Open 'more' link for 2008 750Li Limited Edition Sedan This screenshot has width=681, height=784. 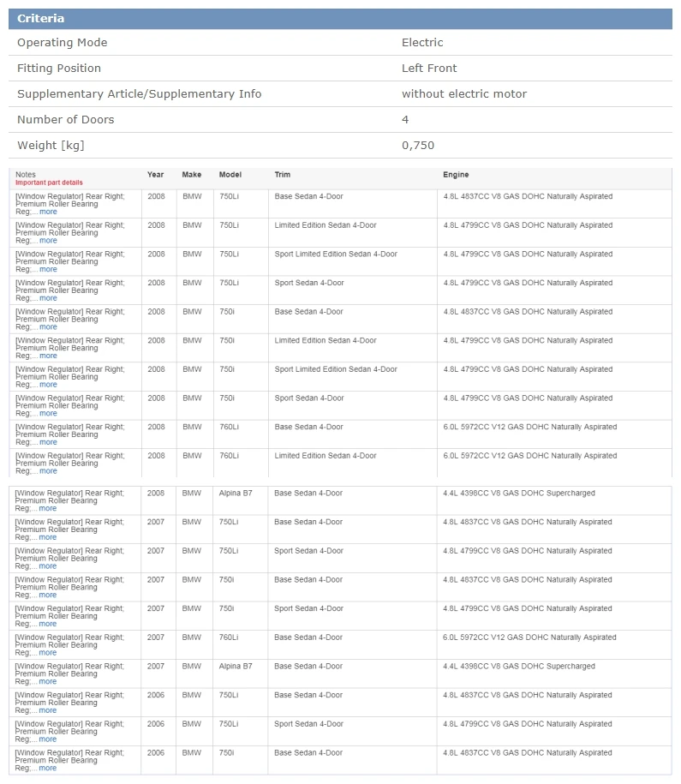(48, 241)
